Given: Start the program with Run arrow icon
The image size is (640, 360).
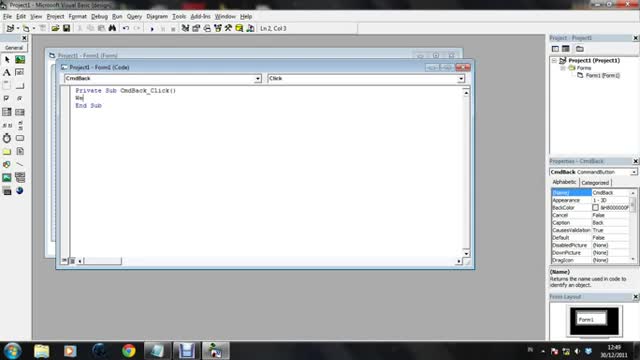Looking at the screenshot, I should pos(152,29).
